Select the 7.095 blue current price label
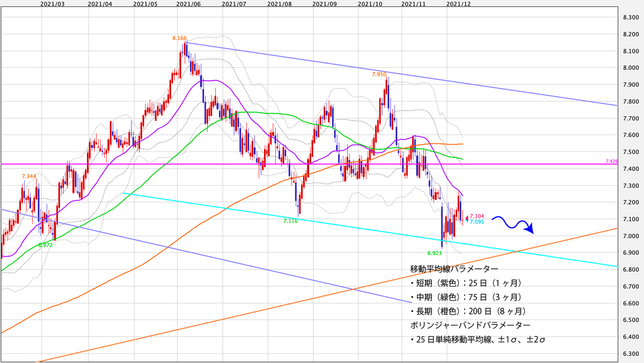Screen dimensions: 644x363 477,222
